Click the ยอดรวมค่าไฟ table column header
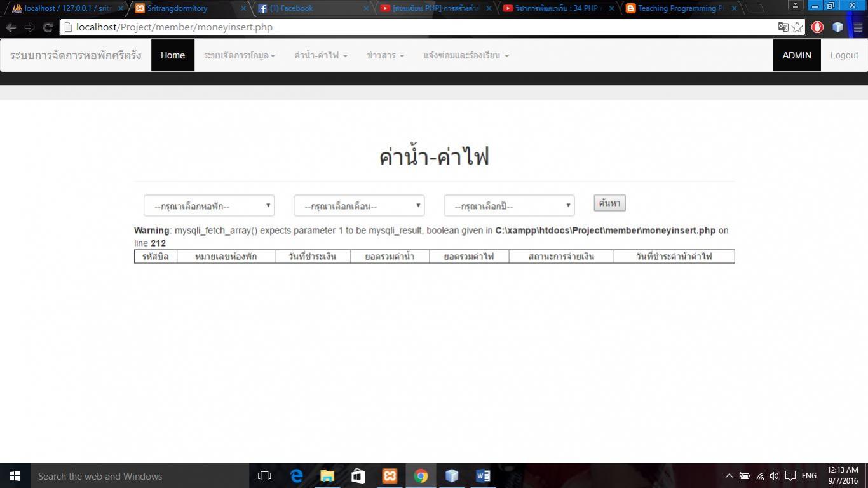This screenshot has height=488, width=868. 469,257
